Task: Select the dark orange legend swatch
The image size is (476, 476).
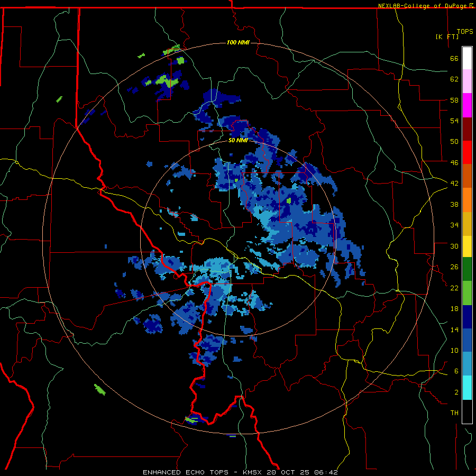Action: (x=467, y=176)
